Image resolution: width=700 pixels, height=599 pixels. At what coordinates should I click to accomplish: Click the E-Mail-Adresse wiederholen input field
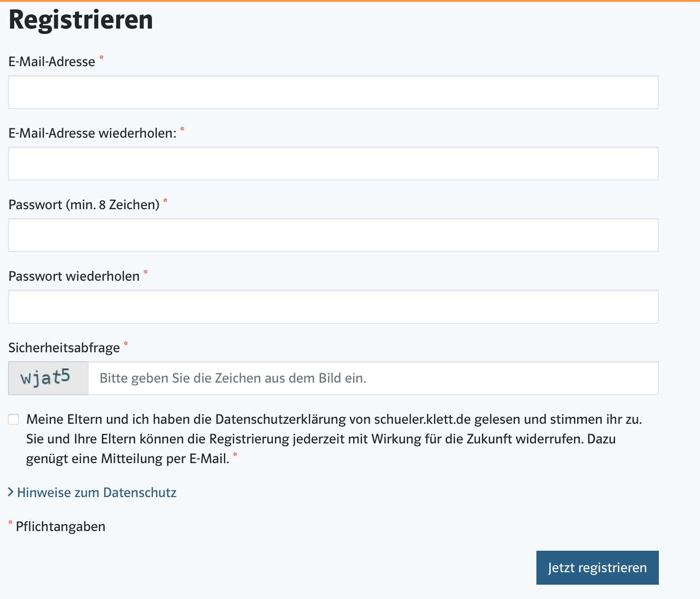pyautogui.click(x=333, y=164)
